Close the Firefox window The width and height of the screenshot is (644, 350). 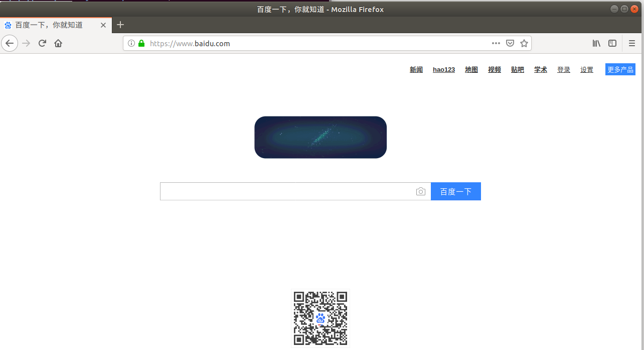click(x=634, y=9)
